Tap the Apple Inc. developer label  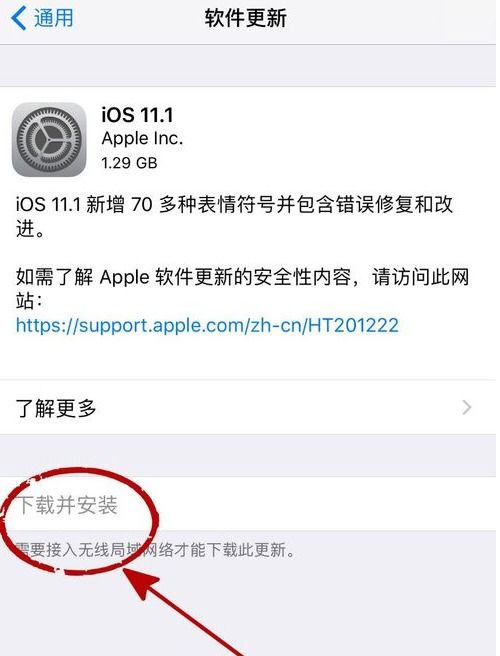point(142,138)
